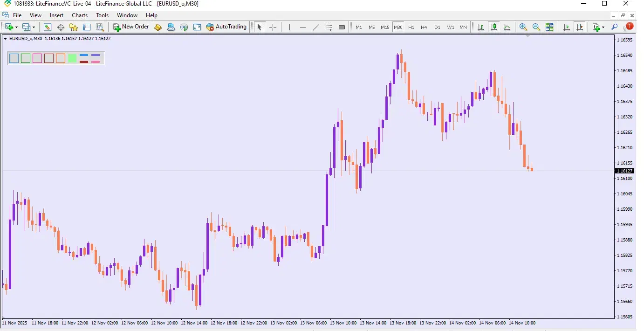Toggle the chart auto scroll button

pos(567,27)
